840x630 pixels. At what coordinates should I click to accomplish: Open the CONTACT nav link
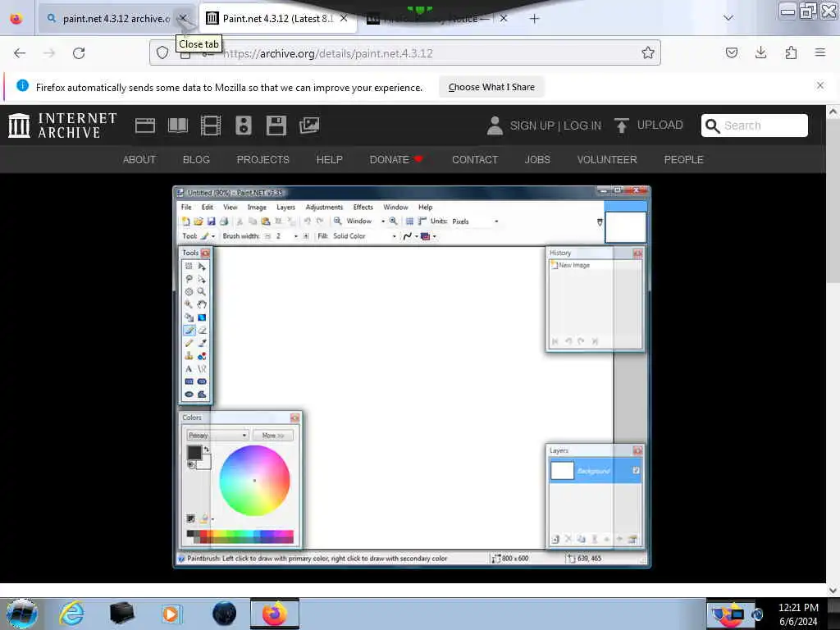pyautogui.click(x=475, y=160)
